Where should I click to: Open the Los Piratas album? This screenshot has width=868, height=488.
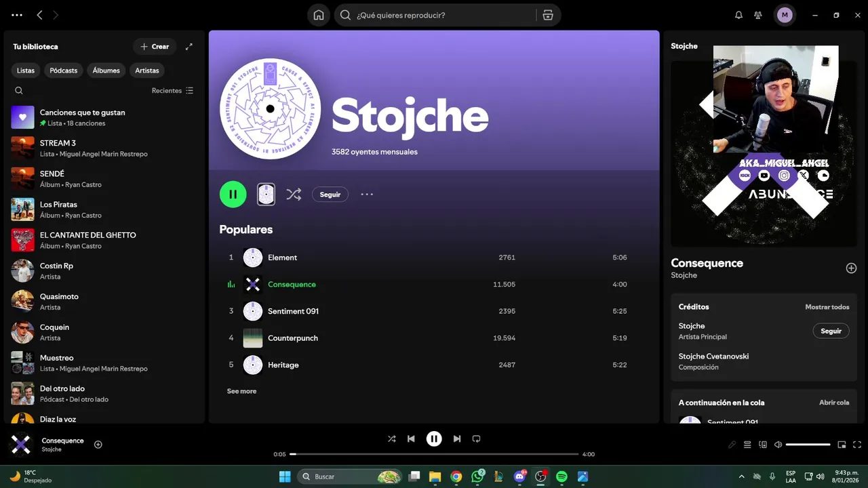point(105,209)
